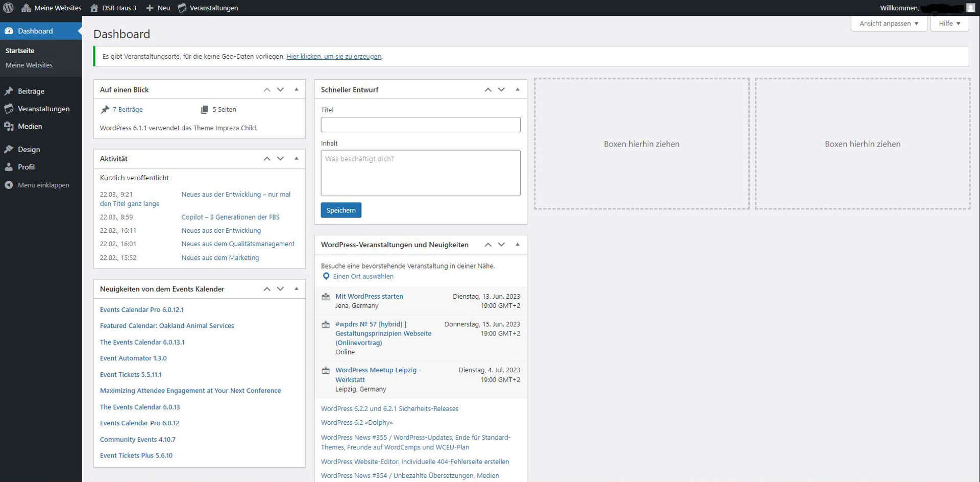Open Meine Websites in the sidebar submenu
The image size is (980, 482).
click(29, 65)
